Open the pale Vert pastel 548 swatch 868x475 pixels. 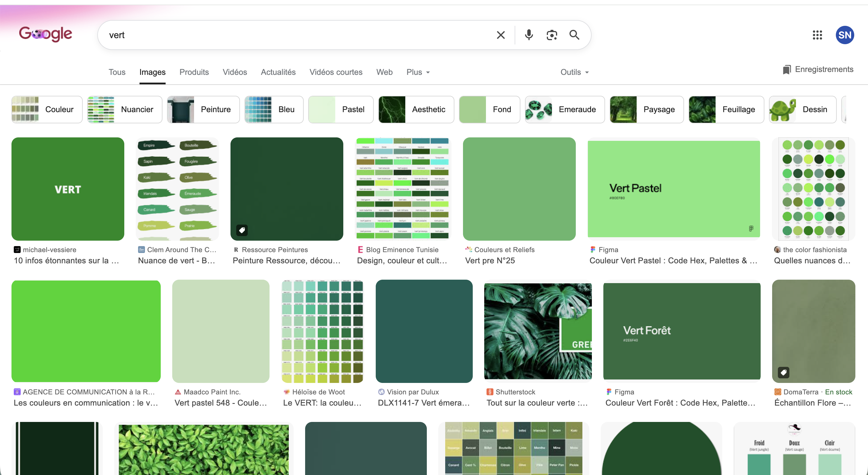pyautogui.click(x=221, y=331)
